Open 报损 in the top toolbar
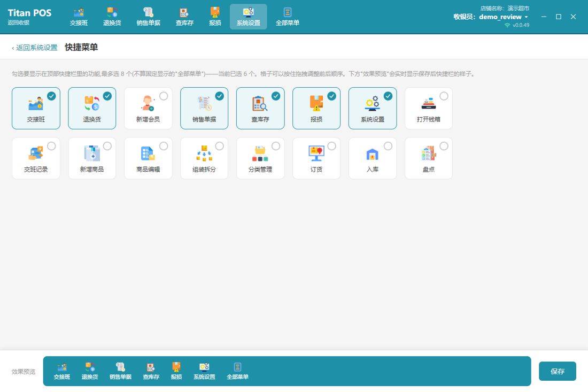Image resolution: width=588 pixels, height=392 pixels. pos(215,17)
